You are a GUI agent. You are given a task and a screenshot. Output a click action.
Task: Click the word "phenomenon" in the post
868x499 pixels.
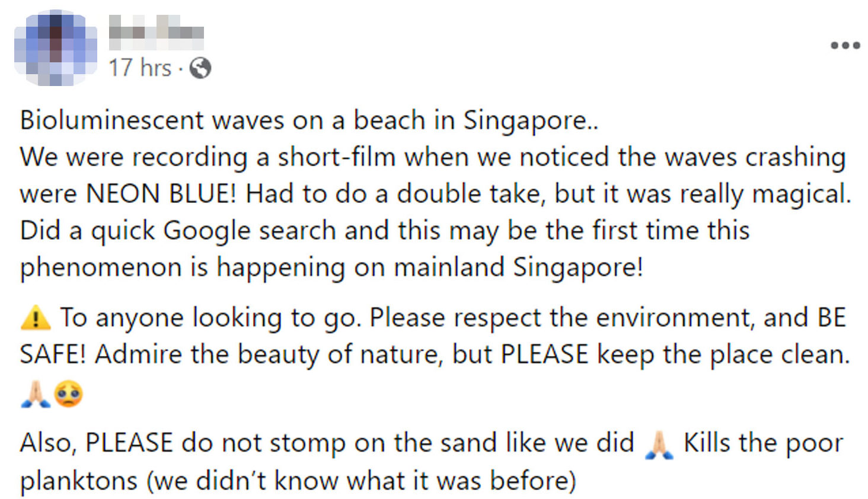coord(101,268)
